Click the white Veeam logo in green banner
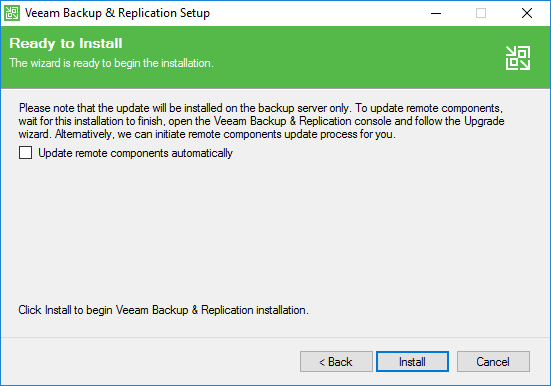The height and width of the screenshot is (386, 551). (518, 58)
